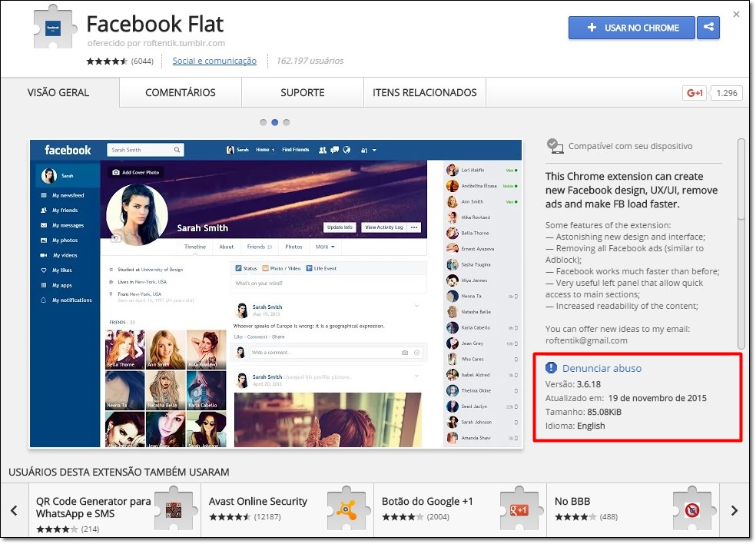Click the No BBB extension icon
Viewport: 756px width, 544px height.
pos(691,509)
